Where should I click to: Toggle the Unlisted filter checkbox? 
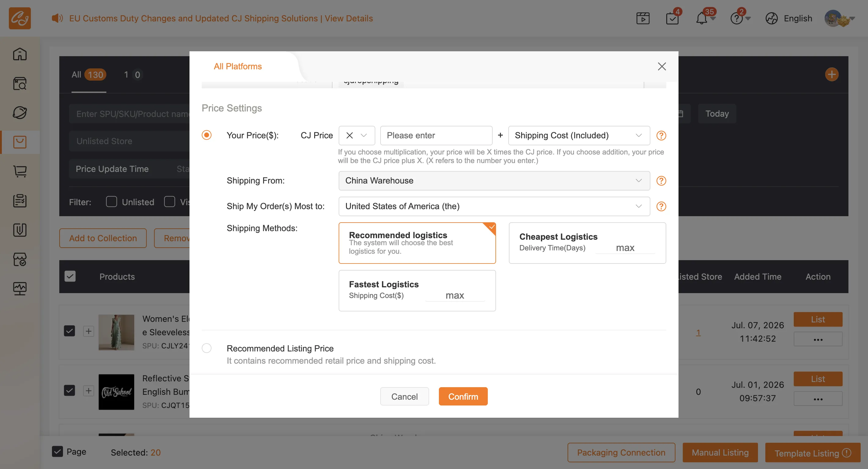click(111, 202)
